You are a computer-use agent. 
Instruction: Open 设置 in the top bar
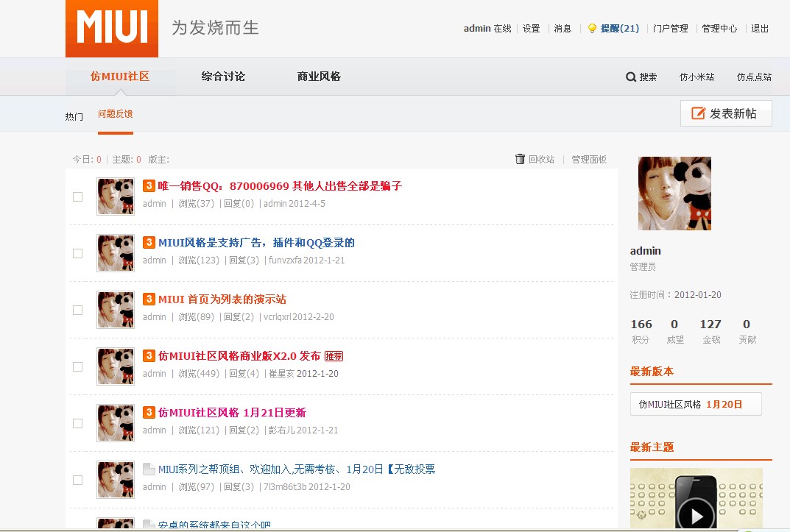(x=531, y=29)
